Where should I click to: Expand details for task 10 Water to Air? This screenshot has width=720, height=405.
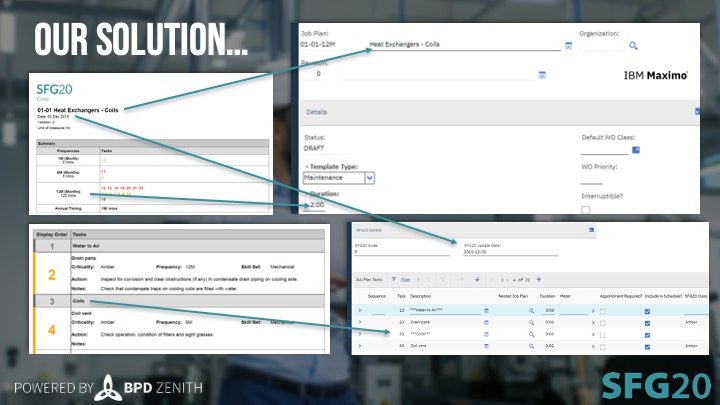click(x=360, y=310)
